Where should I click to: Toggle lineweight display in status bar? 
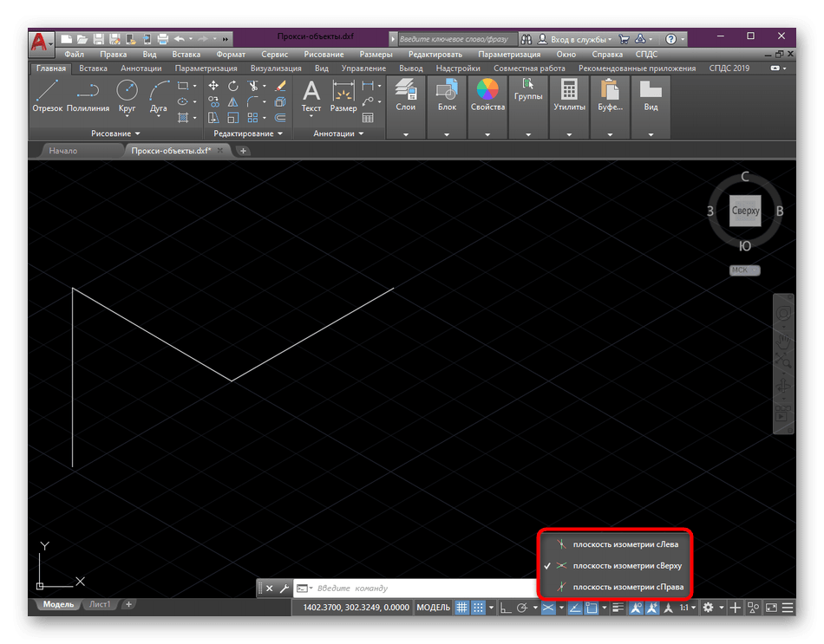(618, 608)
